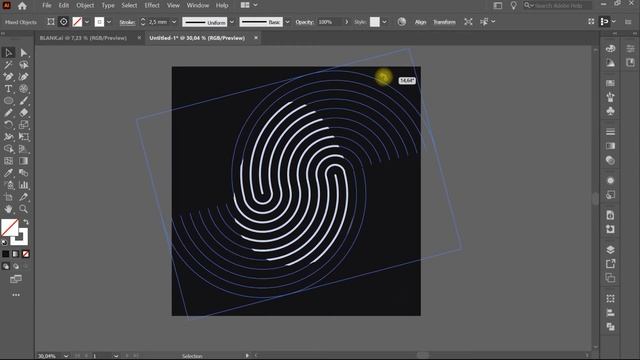The height and width of the screenshot is (360, 640).
Task: Click the Align button
Action: point(420,22)
